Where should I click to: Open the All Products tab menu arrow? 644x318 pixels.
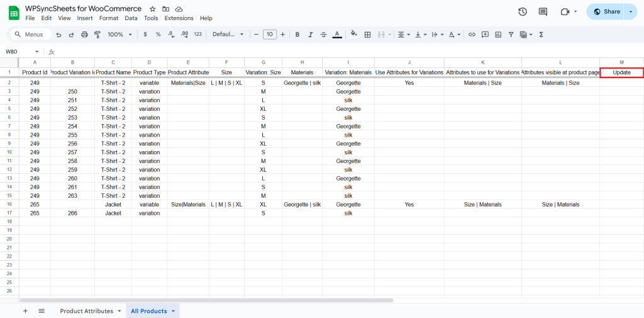click(x=174, y=312)
